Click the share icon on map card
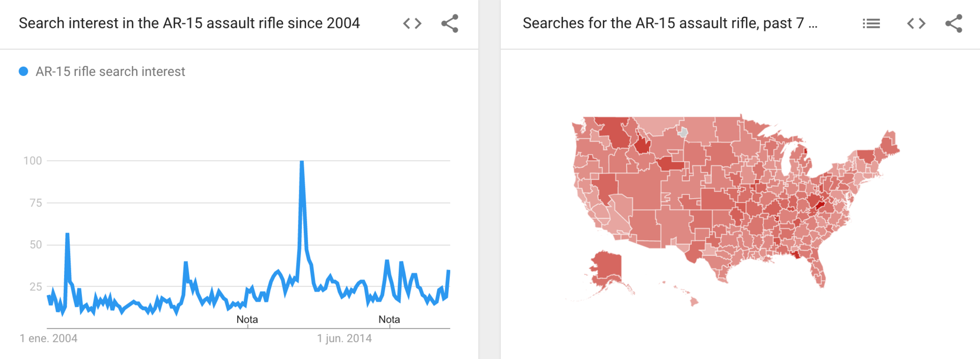 [x=954, y=24]
